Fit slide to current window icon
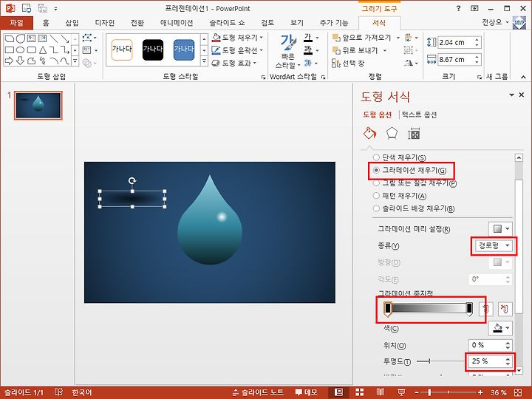 [518, 392]
